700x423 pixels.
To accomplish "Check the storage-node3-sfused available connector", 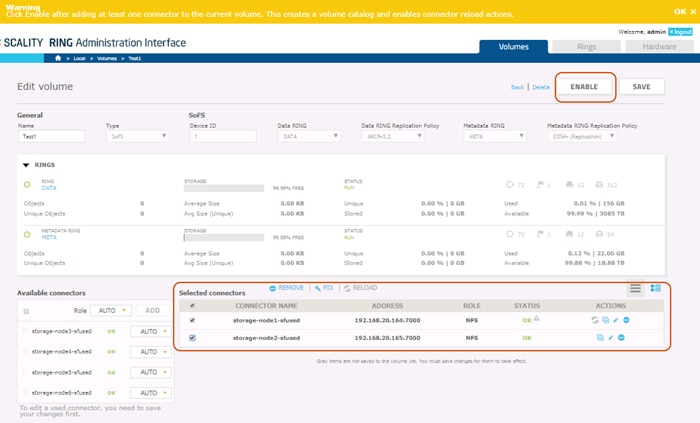I will (x=25, y=331).
